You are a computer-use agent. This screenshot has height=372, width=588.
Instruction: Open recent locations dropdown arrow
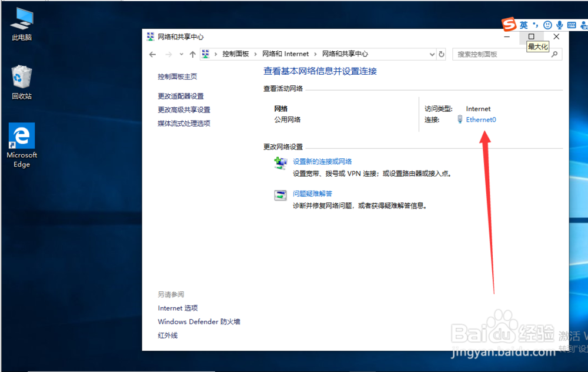coord(182,54)
